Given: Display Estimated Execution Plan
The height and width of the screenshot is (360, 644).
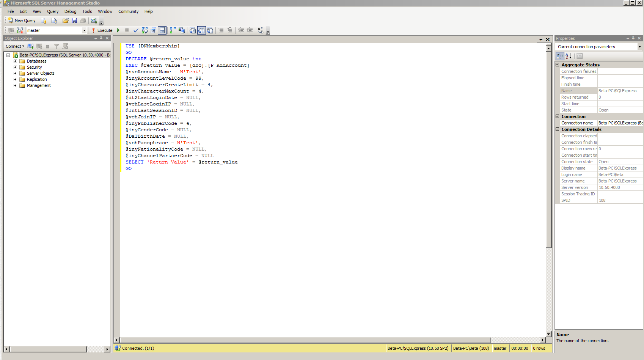Looking at the screenshot, I should (x=145, y=30).
